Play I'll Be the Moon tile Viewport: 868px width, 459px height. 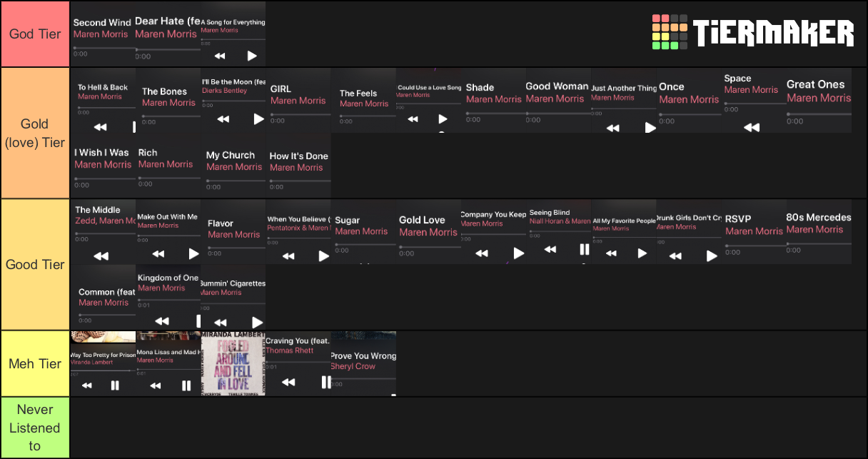(258, 118)
